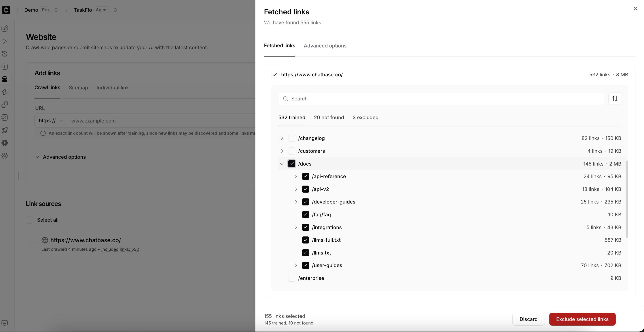Screen dimensions: 644x332
Task: Expand the /developer-guides folder
Action: [x=296, y=202]
